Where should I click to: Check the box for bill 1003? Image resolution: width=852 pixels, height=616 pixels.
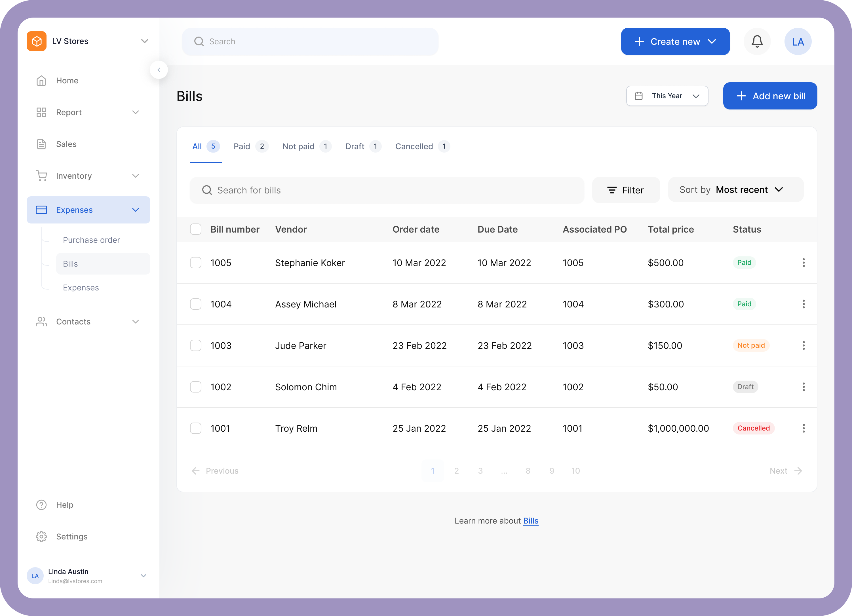(196, 345)
